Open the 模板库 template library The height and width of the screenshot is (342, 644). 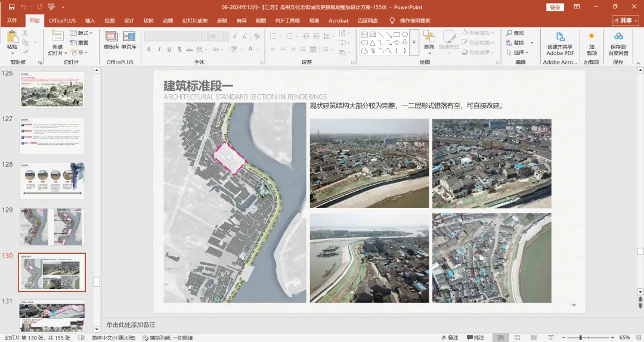pyautogui.click(x=112, y=38)
